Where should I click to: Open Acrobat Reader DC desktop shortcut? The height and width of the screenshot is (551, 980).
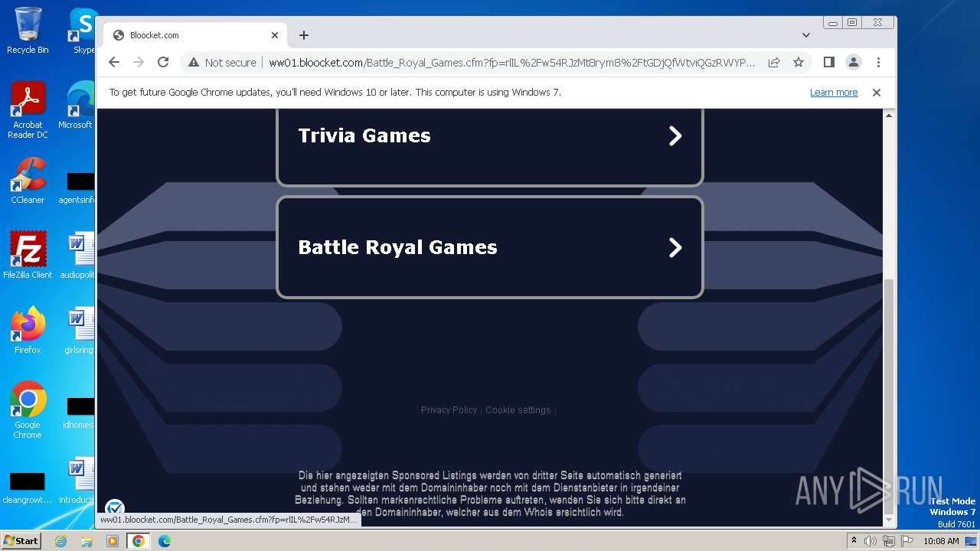[x=28, y=111]
